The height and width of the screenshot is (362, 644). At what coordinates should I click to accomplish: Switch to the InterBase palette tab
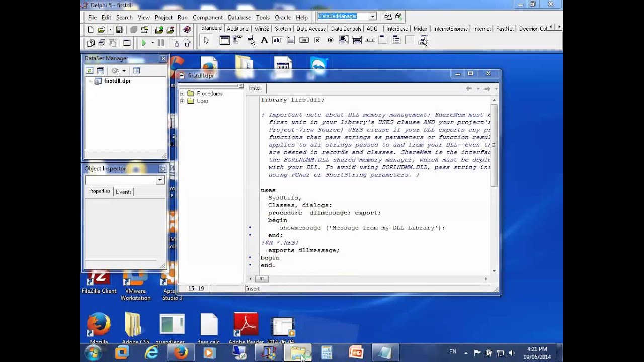tap(397, 29)
